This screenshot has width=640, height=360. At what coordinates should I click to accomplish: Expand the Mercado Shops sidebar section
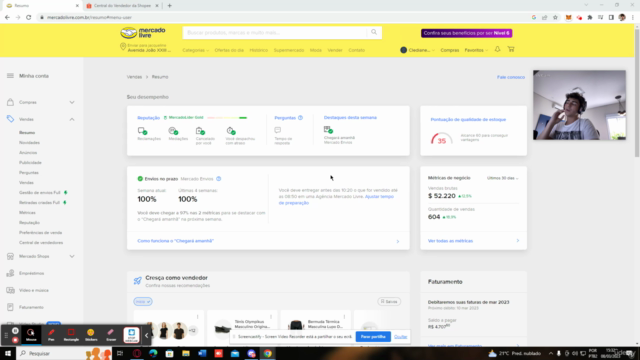pos(72,256)
